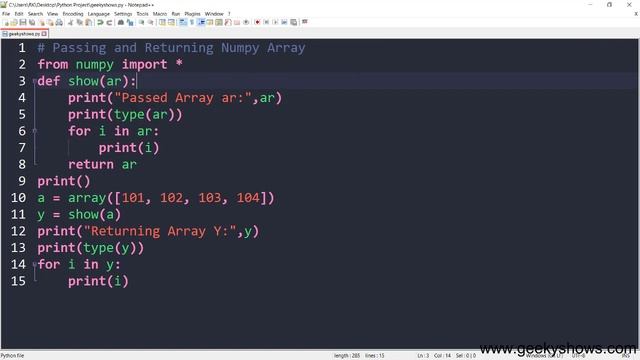The width and height of the screenshot is (640, 360).
Task: Toggle Word Wrap in the toolbar
Action: pyautogui.click(x=183, y=22)
